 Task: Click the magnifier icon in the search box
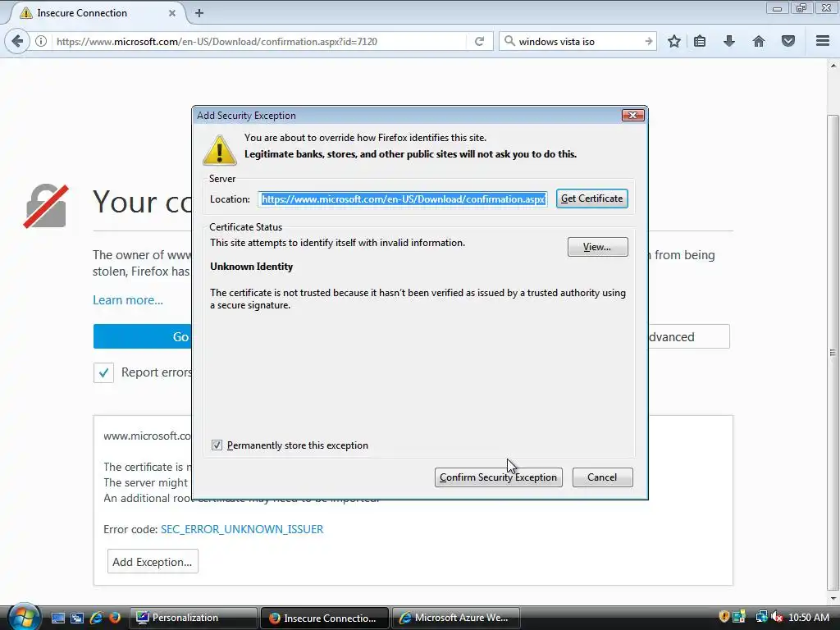click(x=509, y=41)
